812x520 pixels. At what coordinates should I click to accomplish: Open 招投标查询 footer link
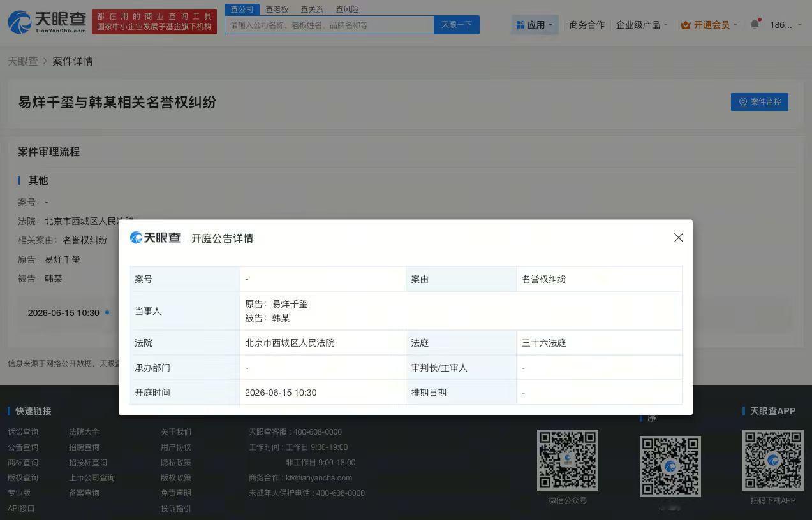[88, 463]
